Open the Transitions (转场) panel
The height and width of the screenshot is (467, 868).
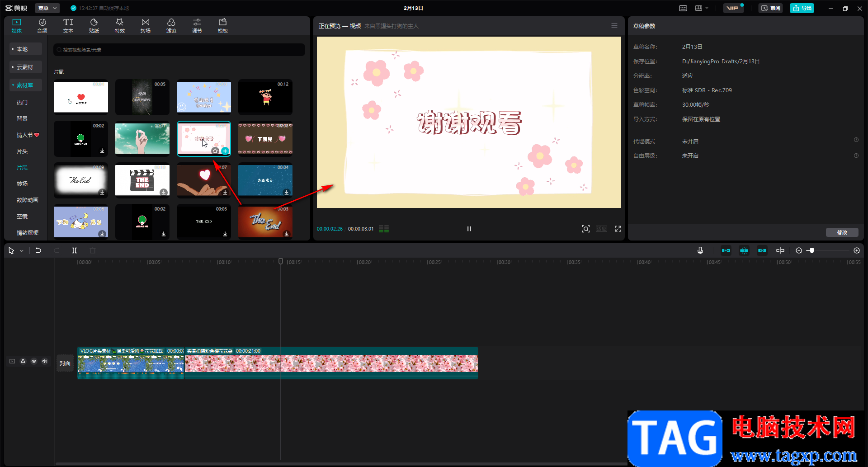[x=145, y=26]
